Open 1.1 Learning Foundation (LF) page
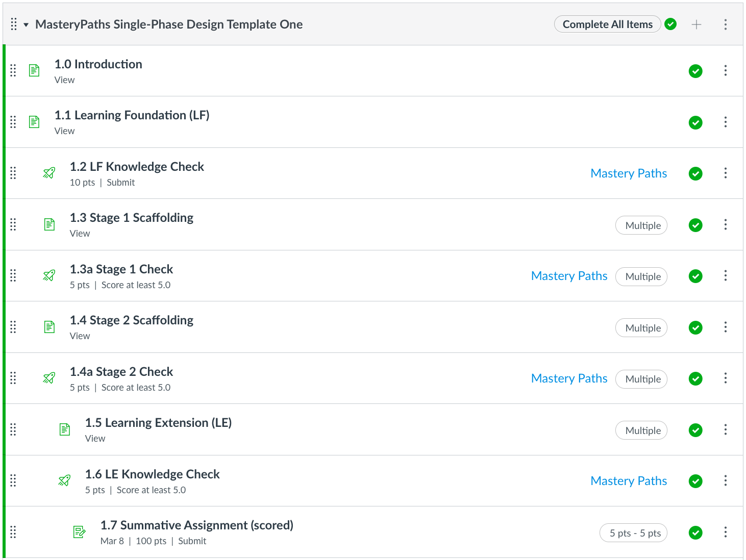Viewport: 746px width, 560px height. [x=132, y=115]
